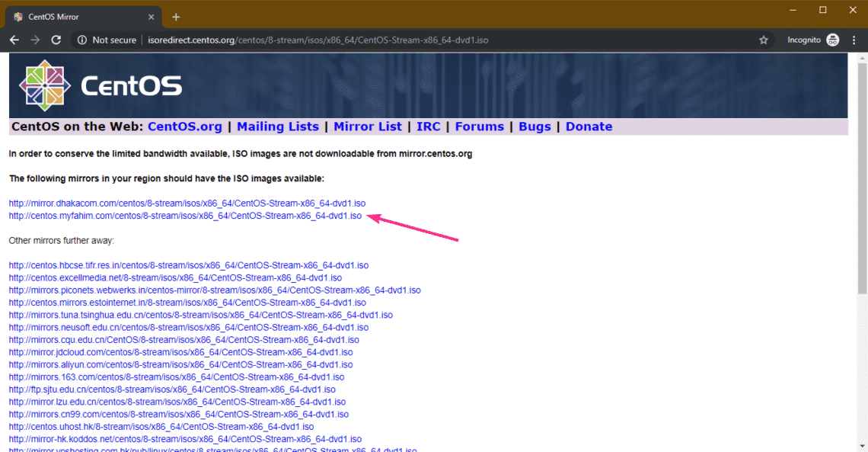The height and width of the screenshot is (452, 868).
Task: Bookmark this page with the star icon
Action: 763,40
